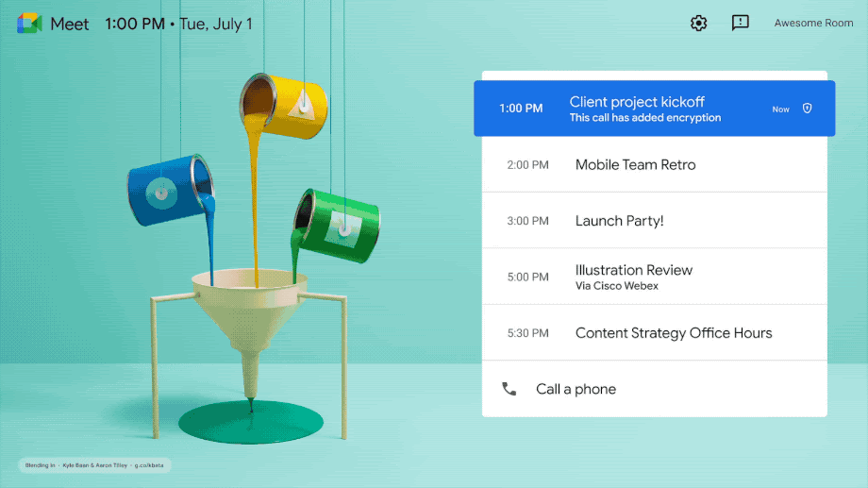868x488 pixels.
Task: Click the 'Via Cisco Webex' subtitle
Action: [x=617, y=286]
